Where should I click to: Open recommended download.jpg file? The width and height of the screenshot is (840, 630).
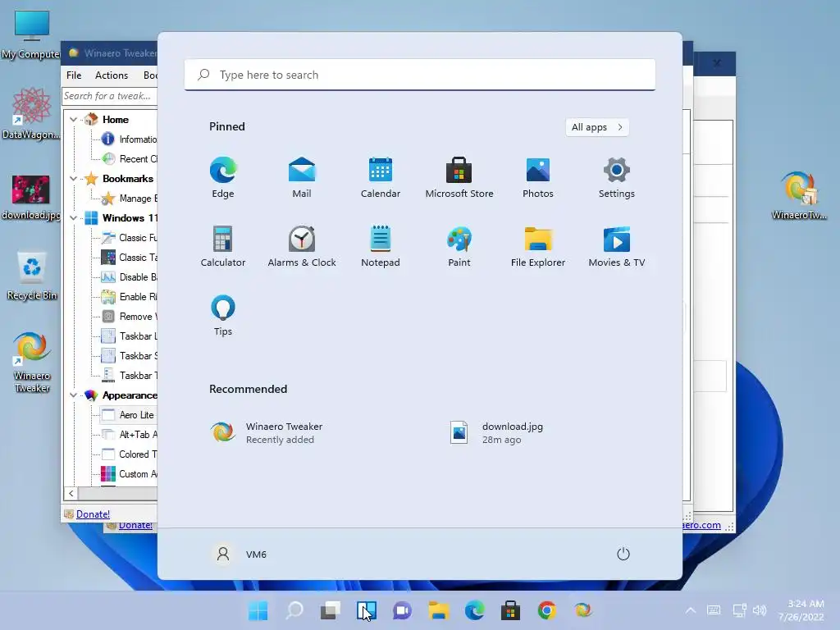(x=496, y=432)
